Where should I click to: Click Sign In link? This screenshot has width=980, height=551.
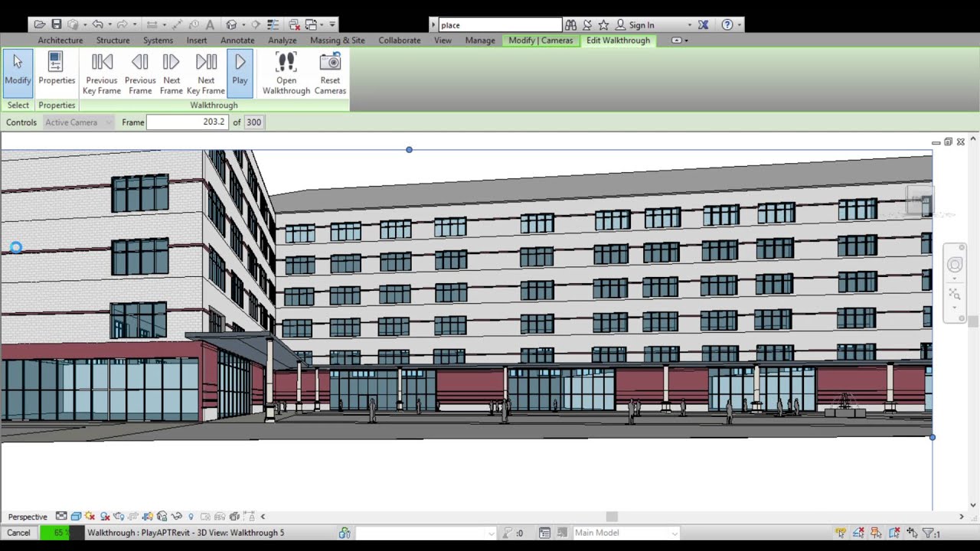642,25
